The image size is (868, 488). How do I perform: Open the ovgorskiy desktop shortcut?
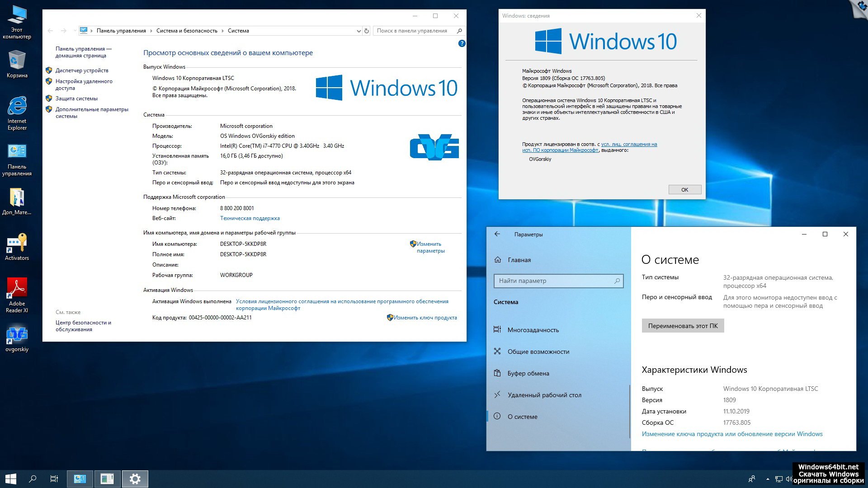(x=17, y=338)
